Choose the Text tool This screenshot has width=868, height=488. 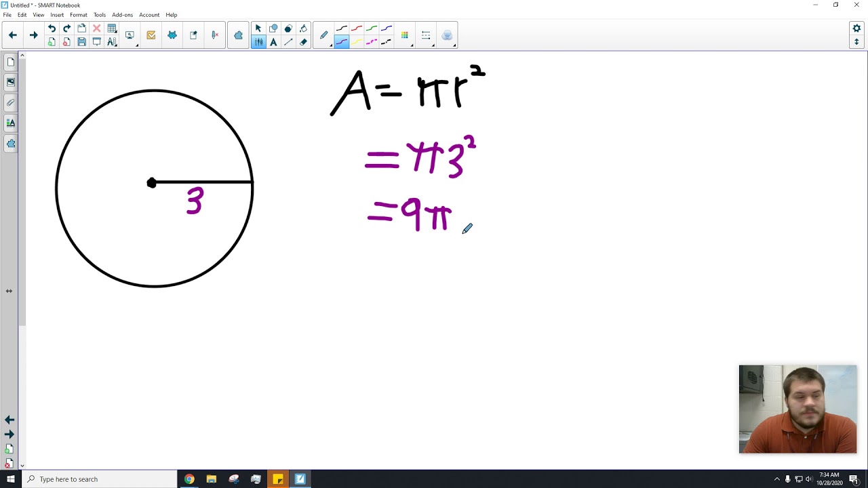tap(273, 42)
